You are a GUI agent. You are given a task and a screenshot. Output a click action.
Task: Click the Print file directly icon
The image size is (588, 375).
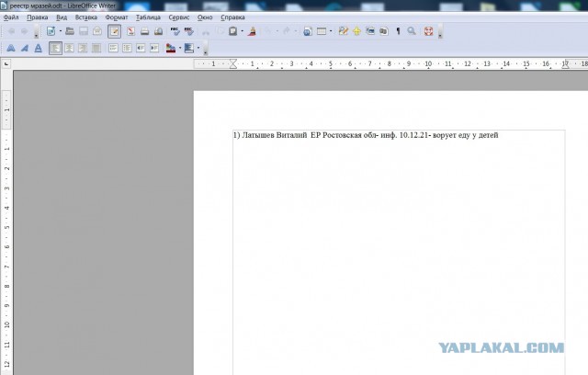[x=145, y=31]
